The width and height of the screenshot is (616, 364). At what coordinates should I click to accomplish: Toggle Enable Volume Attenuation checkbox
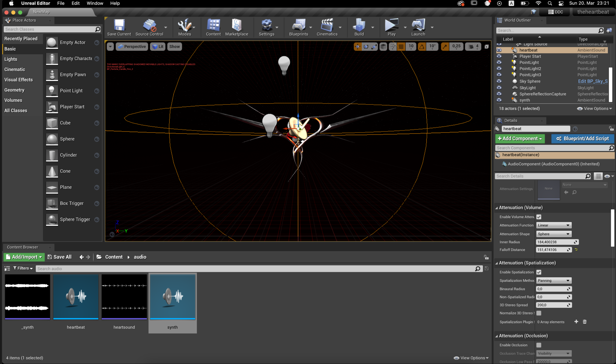point(539,217)
